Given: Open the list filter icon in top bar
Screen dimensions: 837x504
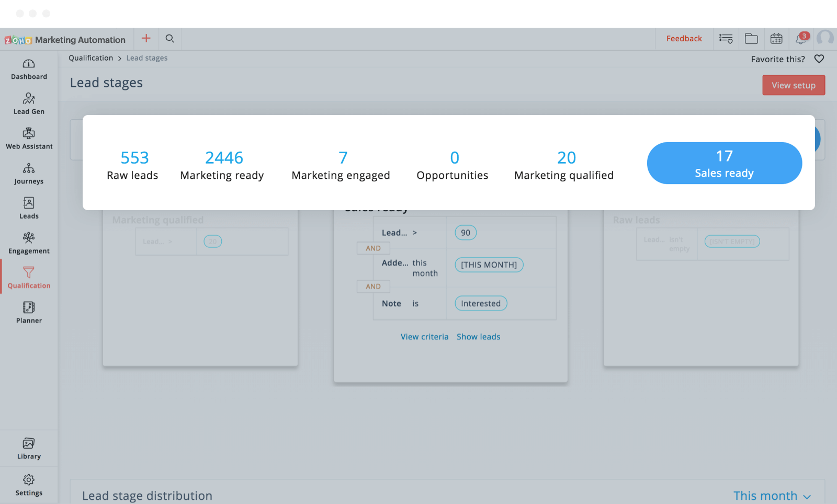Looking at the screenshot, I should coord(726,39).
